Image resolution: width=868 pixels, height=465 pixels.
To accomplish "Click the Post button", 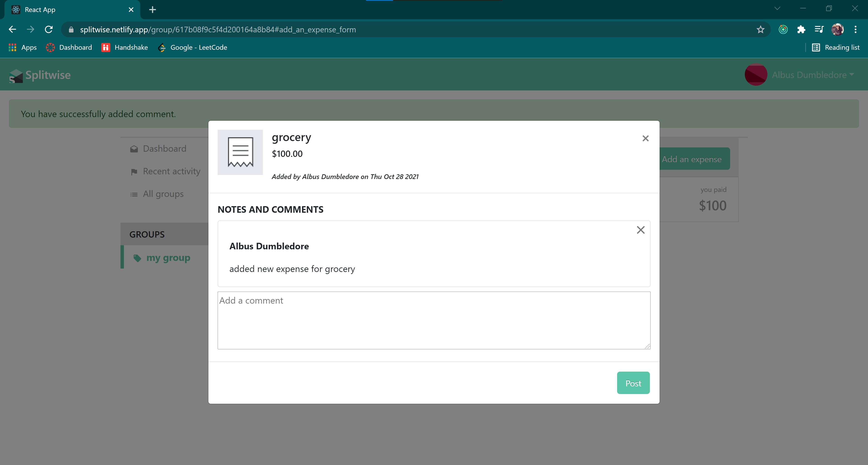I will tap(633, 383).
